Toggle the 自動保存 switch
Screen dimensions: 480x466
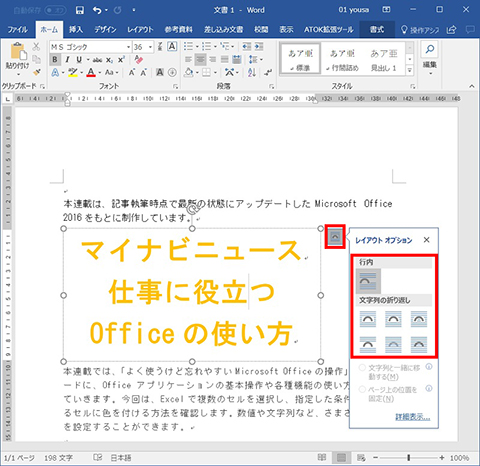(55, 10)
